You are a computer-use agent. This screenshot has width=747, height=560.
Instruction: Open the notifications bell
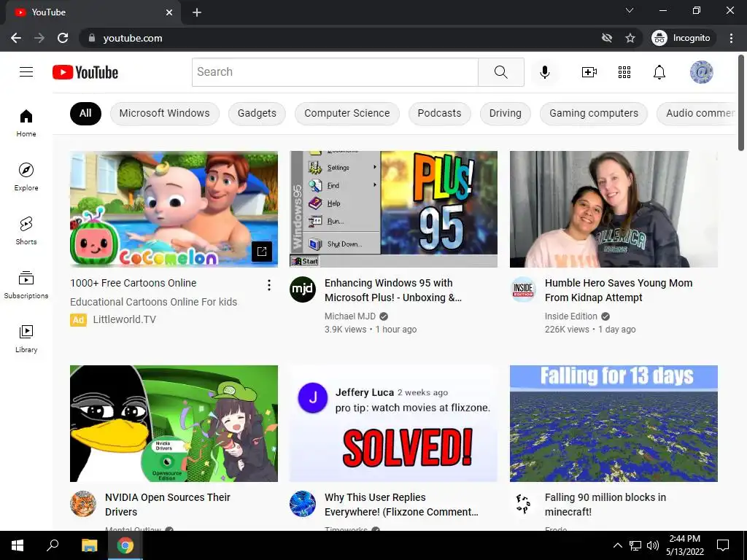(x=659, y=72)
